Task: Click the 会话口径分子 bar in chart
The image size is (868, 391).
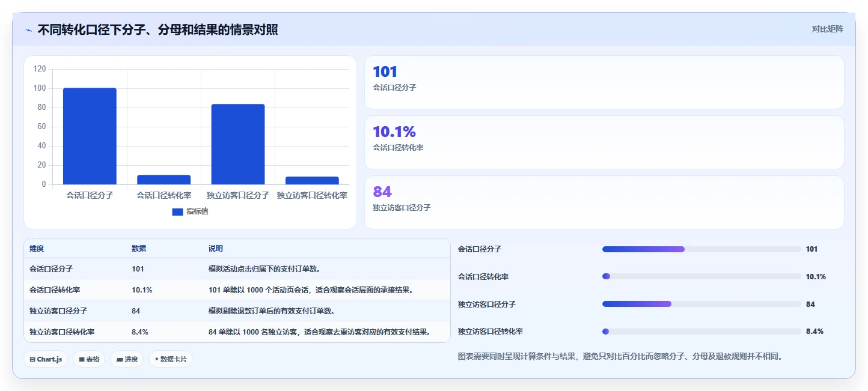Action: 90,136
